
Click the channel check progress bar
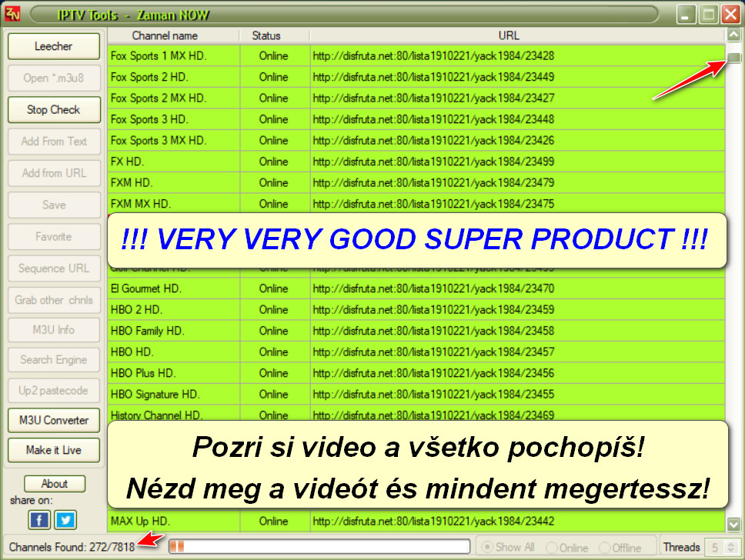pyautogui.click(x=319, y=546)
